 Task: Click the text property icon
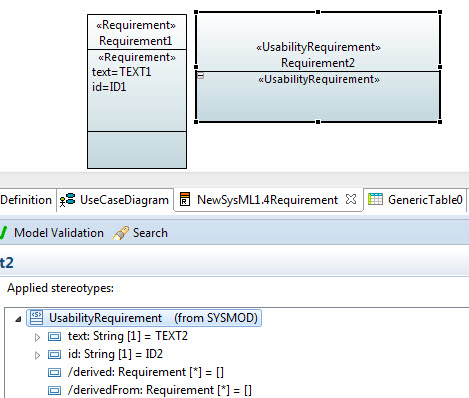[x=54, y=336]
